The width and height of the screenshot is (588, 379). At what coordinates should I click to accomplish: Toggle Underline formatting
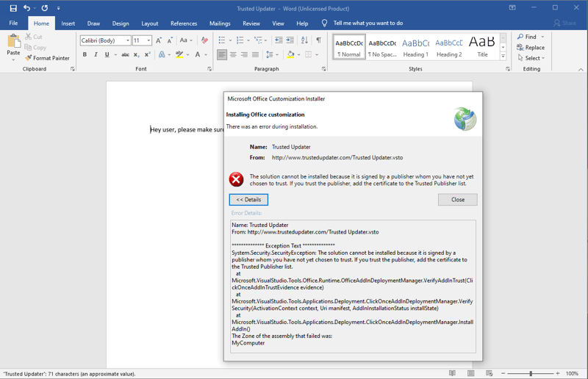coord(107,55)
